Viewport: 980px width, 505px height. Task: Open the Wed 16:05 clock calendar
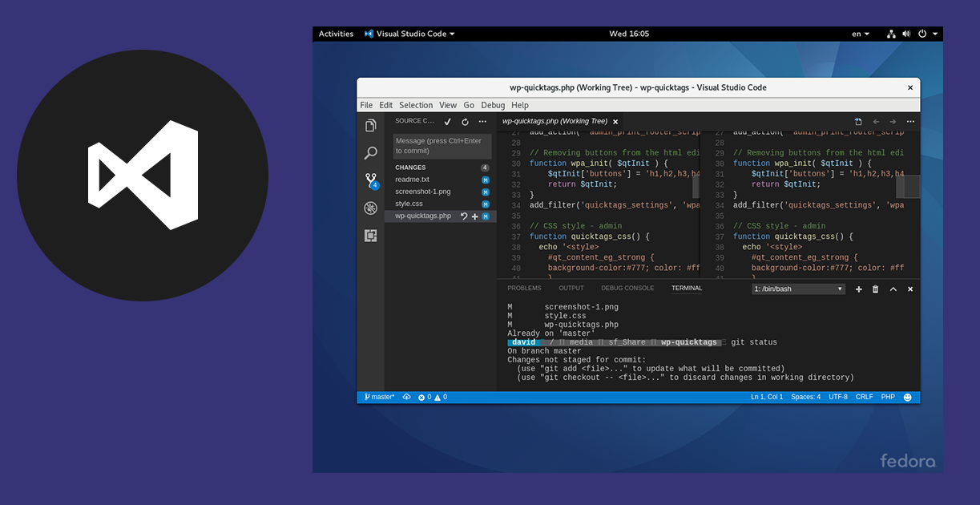pyautogui.click(x=629, y=34)
